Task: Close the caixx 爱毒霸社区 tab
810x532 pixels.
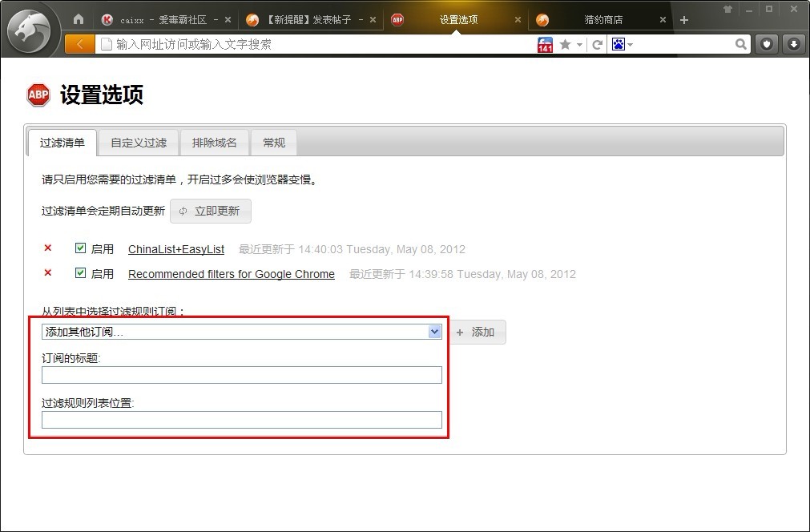Action: pos(228,20)
